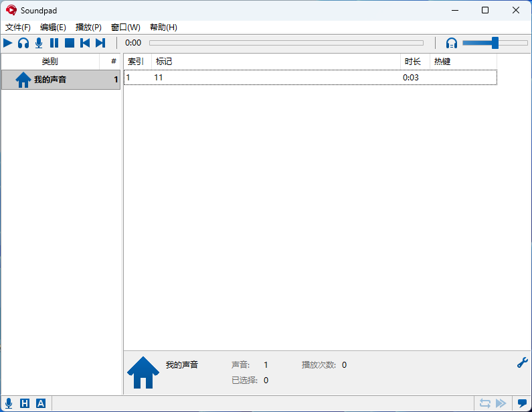Skip to next sound icon
Viewport: 532px width, 412px height.
100,43
